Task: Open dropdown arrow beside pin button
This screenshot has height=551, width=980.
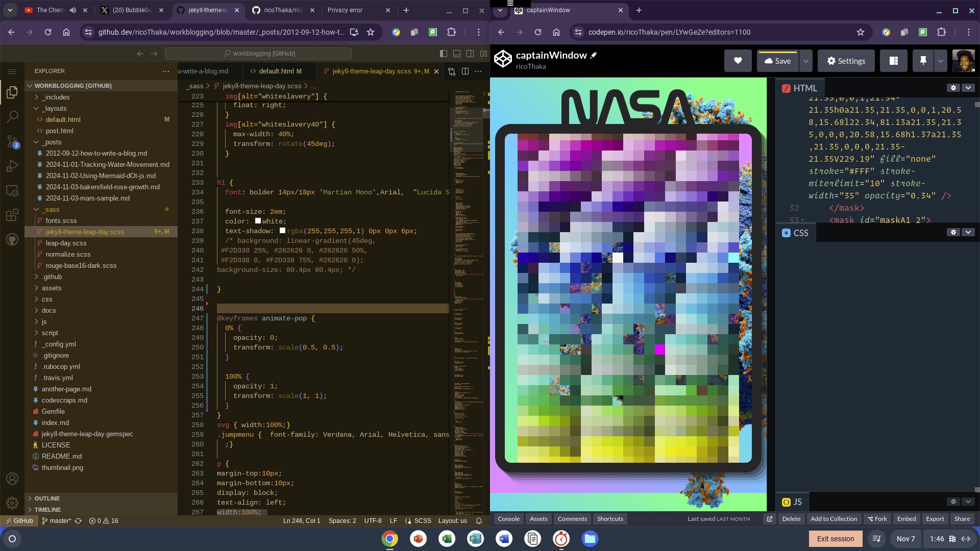Action: click(940, 61)
